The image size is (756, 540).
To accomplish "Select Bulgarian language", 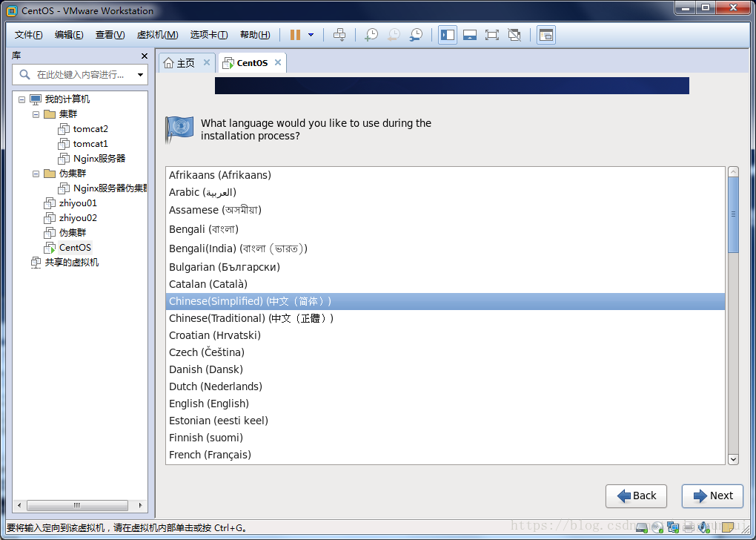I will pyautogui.click(x=445, y=267).
